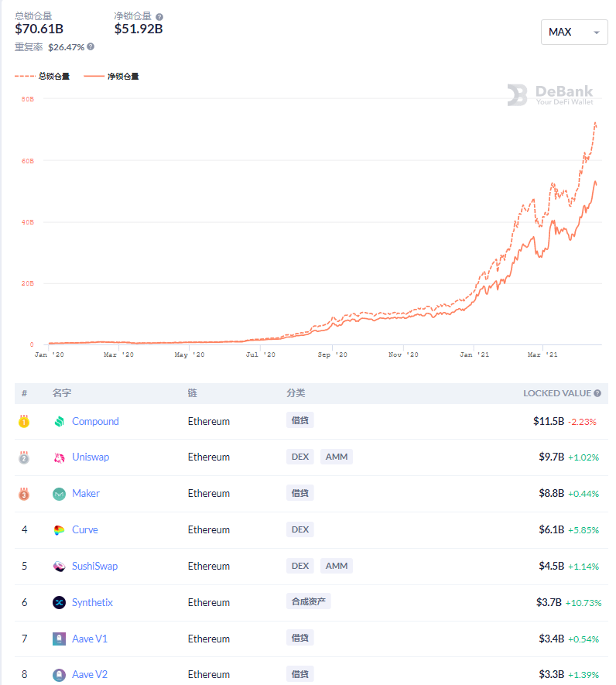Click the DEX tag in Uniswap row
The image size is (616, 685).
[300, 457]
